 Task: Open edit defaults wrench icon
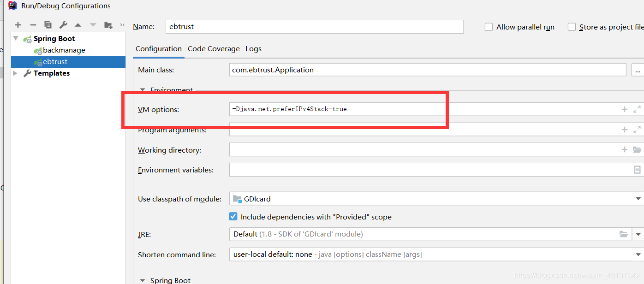pos(63,25)
